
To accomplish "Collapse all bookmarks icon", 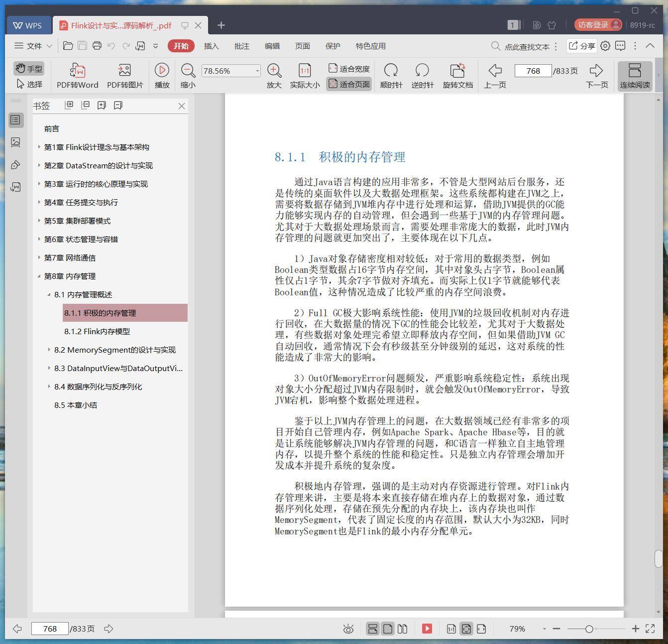I will pyautogui.click(x=86, y=105).
